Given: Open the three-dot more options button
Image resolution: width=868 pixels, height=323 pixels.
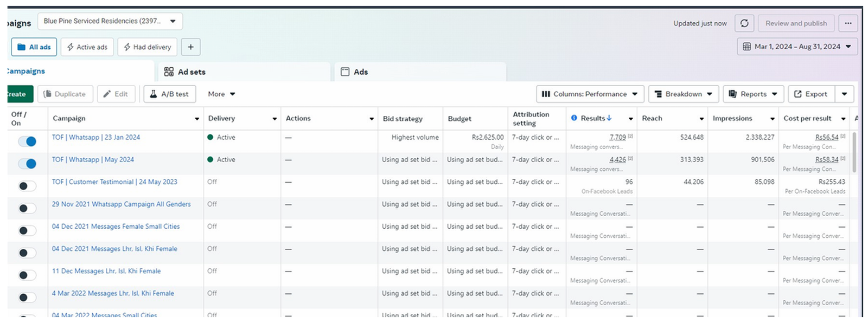Looking at the screenshot, I should point(848,23).
